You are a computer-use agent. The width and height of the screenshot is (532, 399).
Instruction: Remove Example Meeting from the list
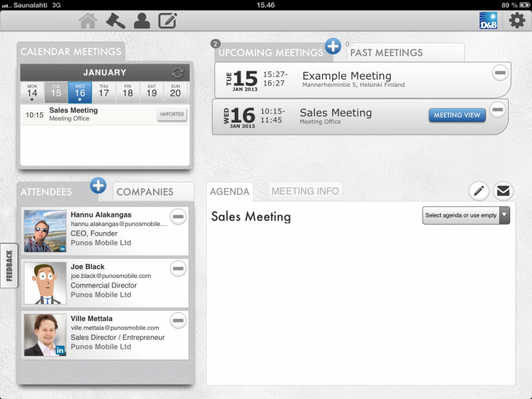pos(500,72)
